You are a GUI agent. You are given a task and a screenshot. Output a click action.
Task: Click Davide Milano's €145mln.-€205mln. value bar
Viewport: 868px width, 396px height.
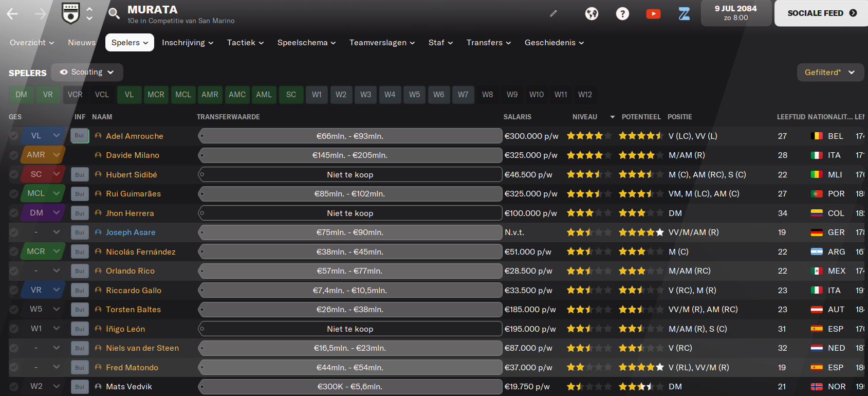click(x=350, y=155)
